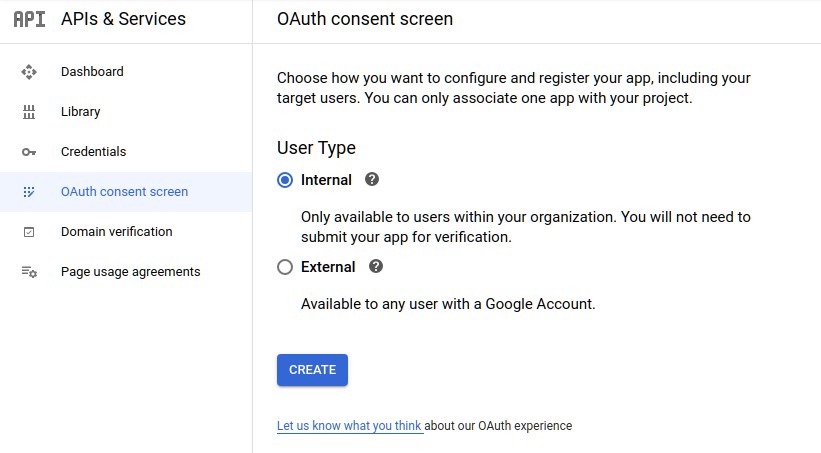Follow the 'Let us know what you think' link
The image size is (821, 453).
click(349, 426)
